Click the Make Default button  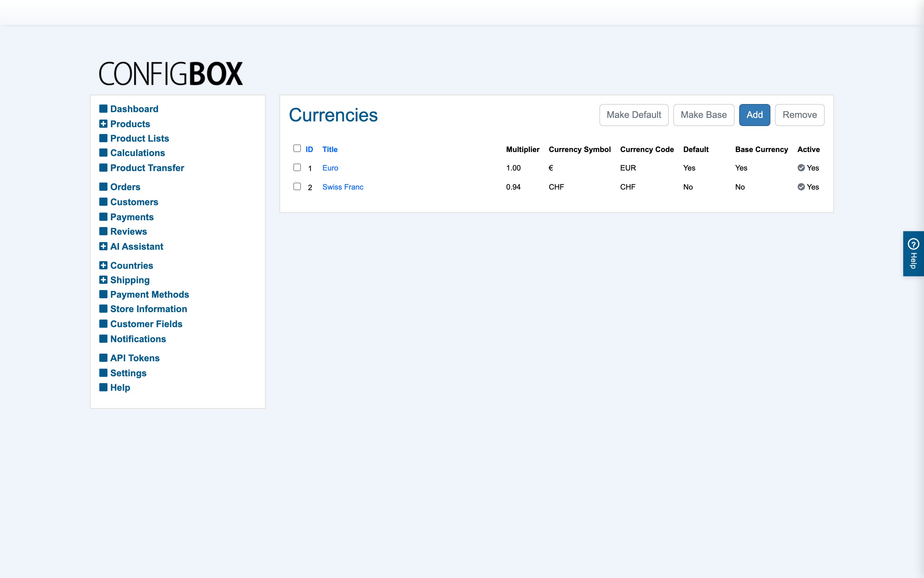coord(634,115)
